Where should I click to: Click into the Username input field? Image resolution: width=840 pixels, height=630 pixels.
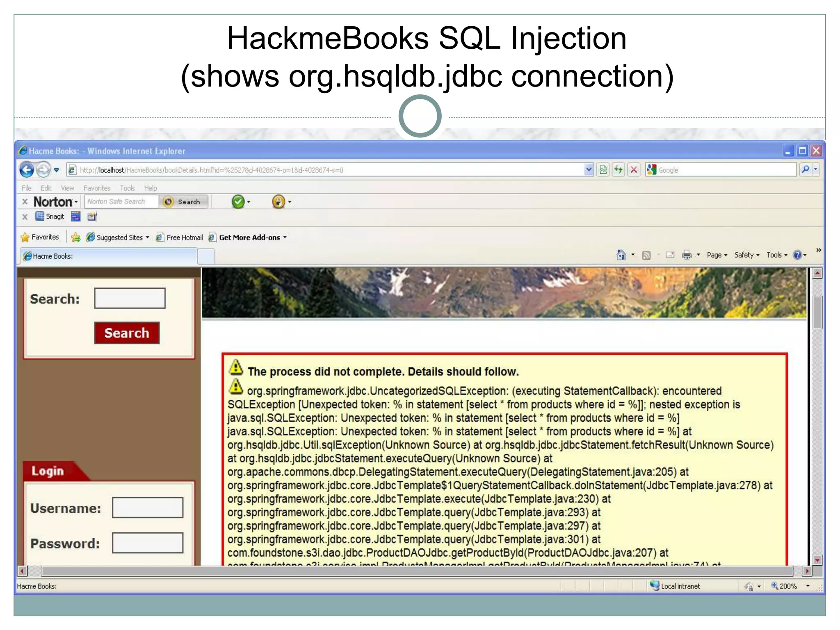tap(148, 508)
